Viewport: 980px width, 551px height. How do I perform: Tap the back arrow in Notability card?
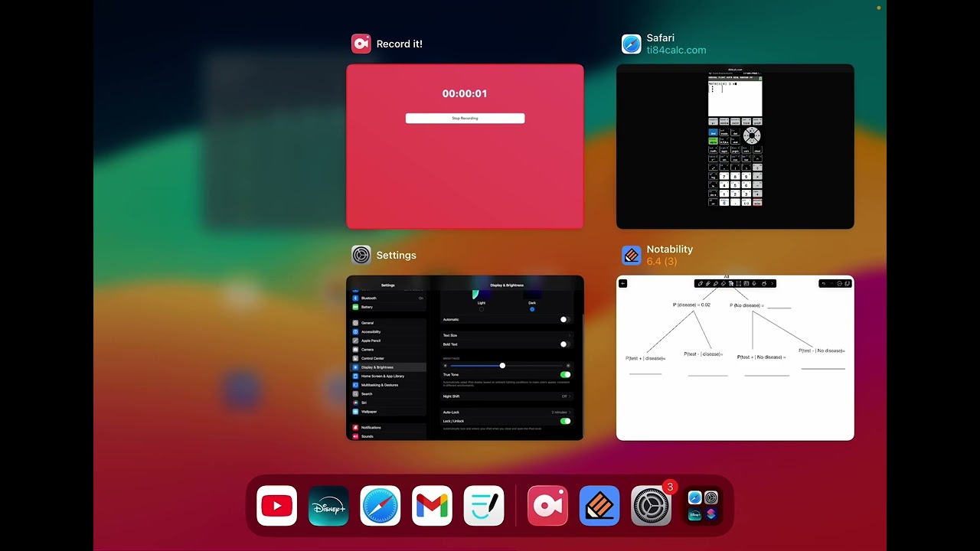(623, 283)
